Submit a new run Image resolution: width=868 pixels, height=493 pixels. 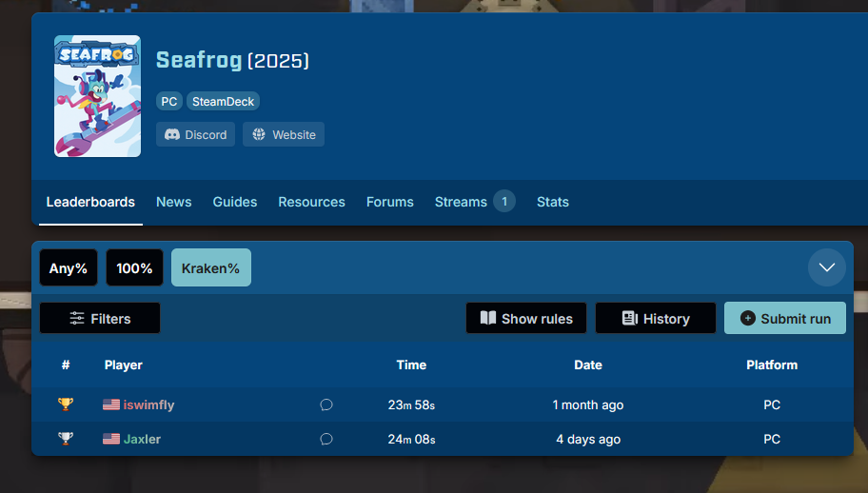coord(785,318)
